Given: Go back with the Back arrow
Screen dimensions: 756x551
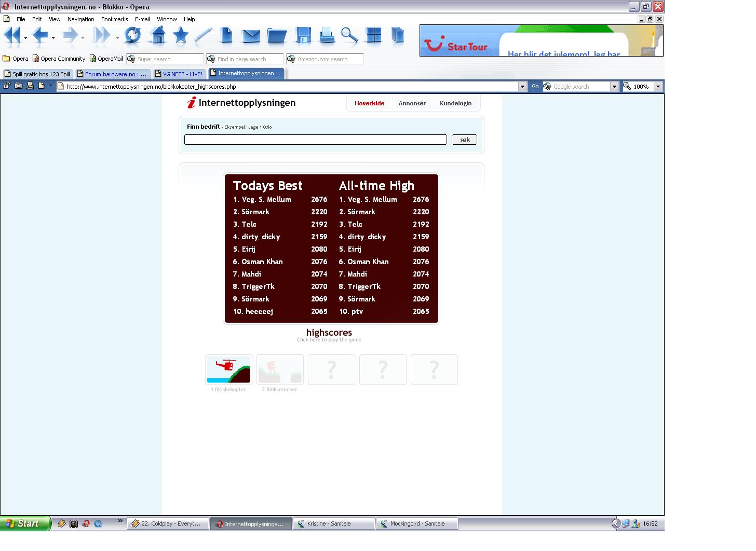Looking at the screenshot, I should click(x=40, y=36).
